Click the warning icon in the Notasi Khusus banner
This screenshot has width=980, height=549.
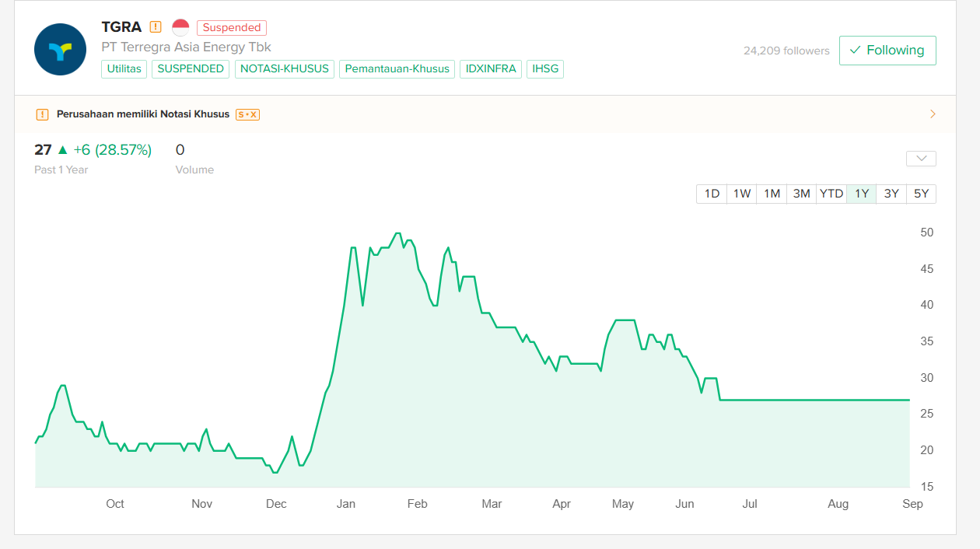(42, 114)
